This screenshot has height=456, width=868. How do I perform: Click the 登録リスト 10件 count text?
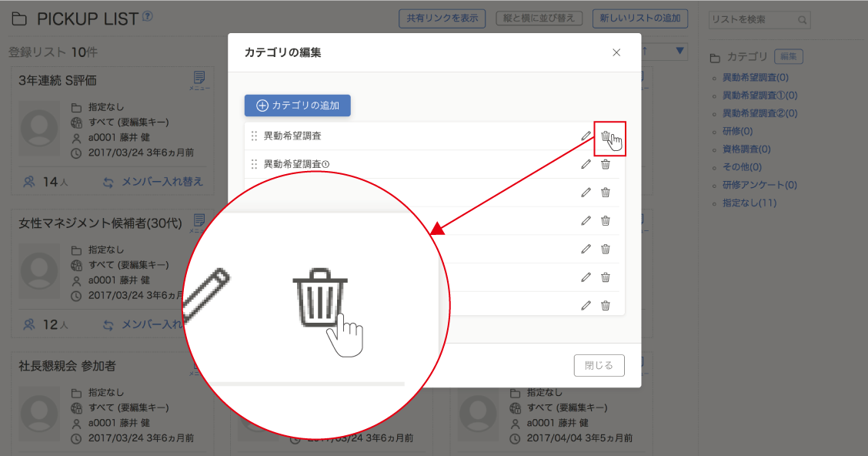pyautogui.click(x=52, y=52)
